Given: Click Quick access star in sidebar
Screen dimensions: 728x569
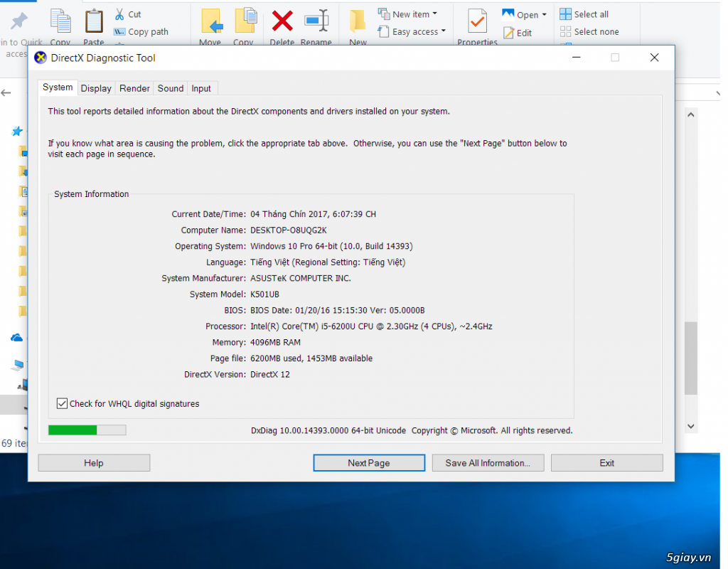Looking at the screenshot, I should coord(17,131).
